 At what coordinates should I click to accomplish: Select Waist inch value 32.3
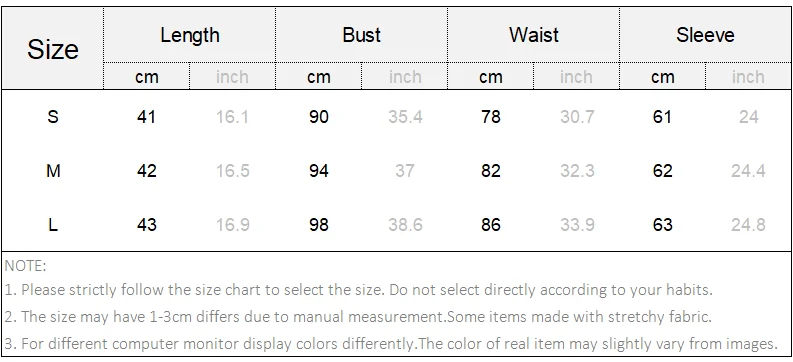pos(577,171)
